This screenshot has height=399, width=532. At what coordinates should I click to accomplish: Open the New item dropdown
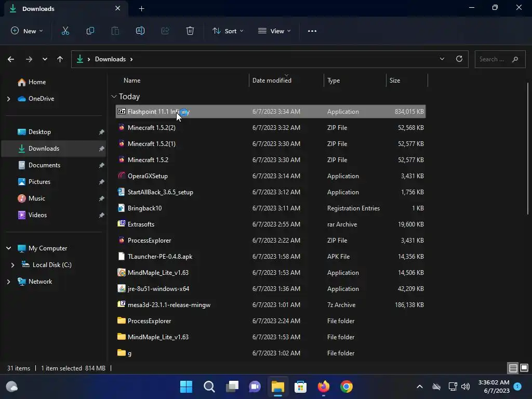pos(27,31)
